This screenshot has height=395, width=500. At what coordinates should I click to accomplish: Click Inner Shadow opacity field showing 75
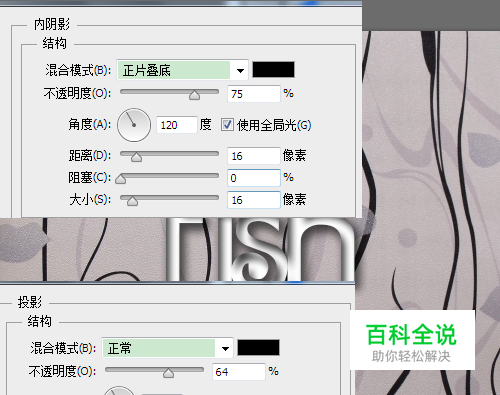pyautogui.click(x=254, y=94)
